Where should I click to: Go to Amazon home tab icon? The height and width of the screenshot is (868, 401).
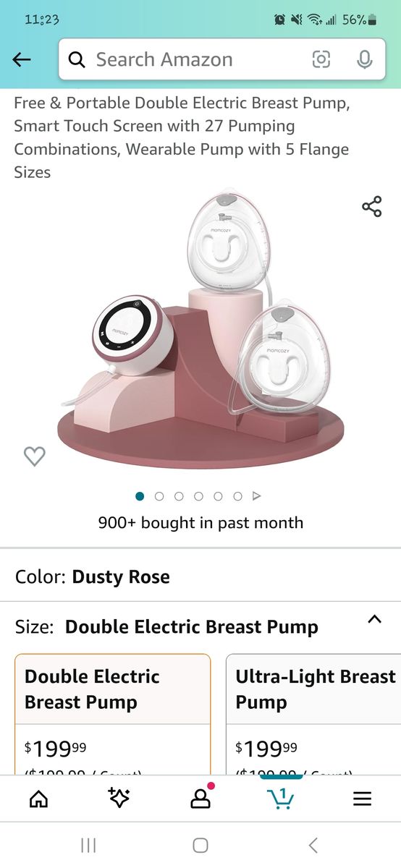38,799
